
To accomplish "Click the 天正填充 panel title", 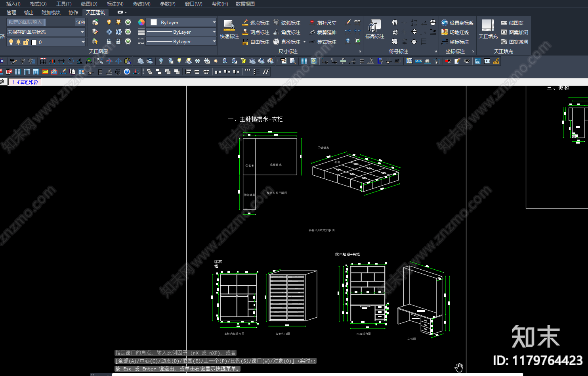I will pos(504,51).
